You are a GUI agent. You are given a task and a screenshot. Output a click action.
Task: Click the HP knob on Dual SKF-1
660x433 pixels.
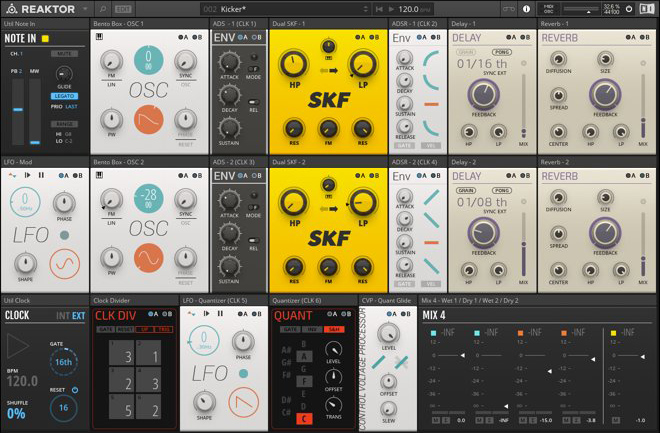tap(294, 64)
